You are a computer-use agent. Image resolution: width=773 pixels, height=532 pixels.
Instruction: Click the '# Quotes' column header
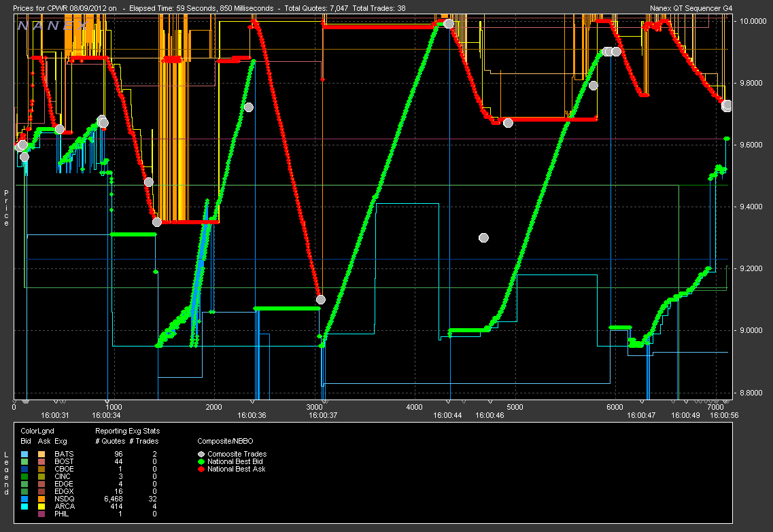coord(110,441)
